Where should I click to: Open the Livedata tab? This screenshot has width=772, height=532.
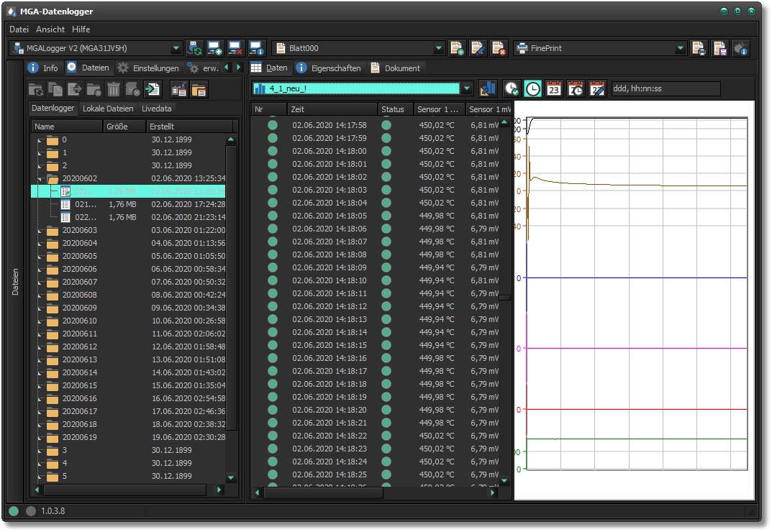point(157,109)
